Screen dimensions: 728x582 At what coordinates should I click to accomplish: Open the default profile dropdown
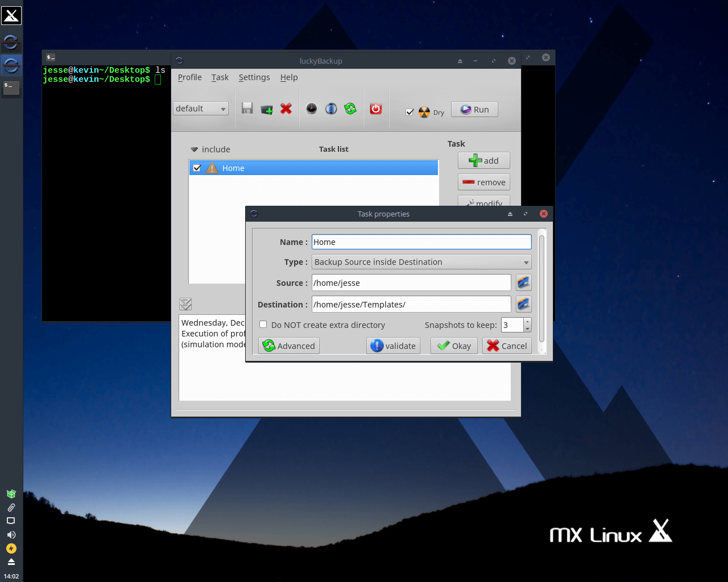(201, 109)
